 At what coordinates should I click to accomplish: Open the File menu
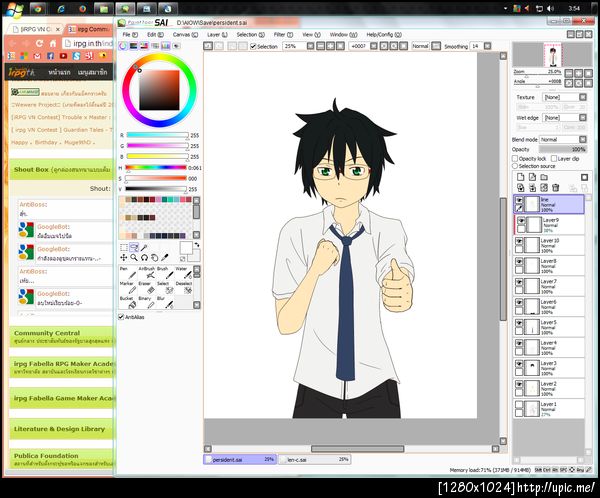(x=130, y=34)
